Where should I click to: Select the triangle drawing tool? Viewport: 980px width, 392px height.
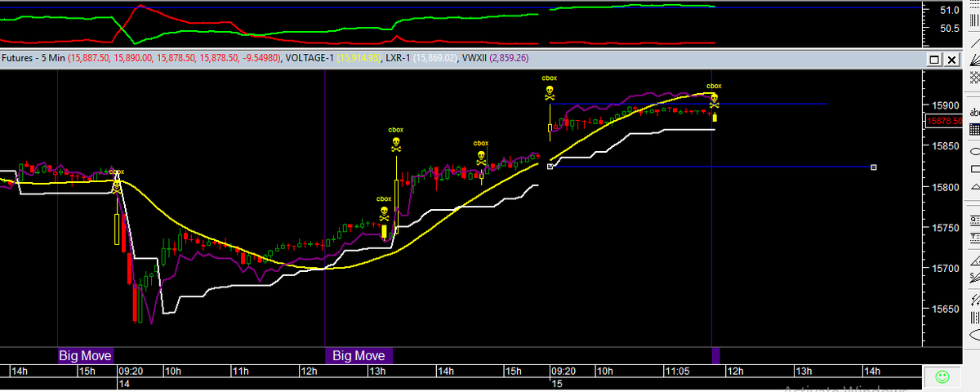point(974,187)
